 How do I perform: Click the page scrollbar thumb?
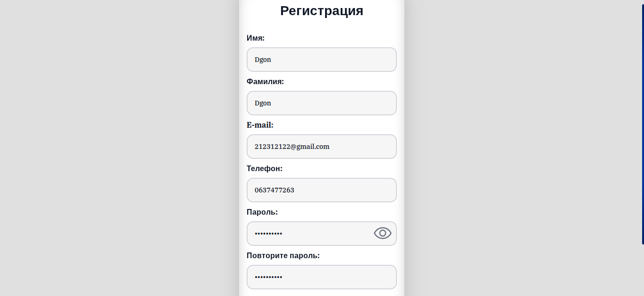[643, 123]
